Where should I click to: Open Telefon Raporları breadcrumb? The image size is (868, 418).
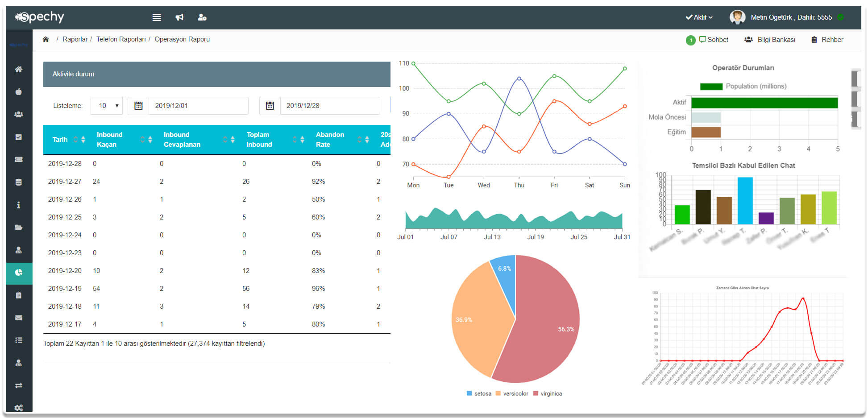point(121,39)
